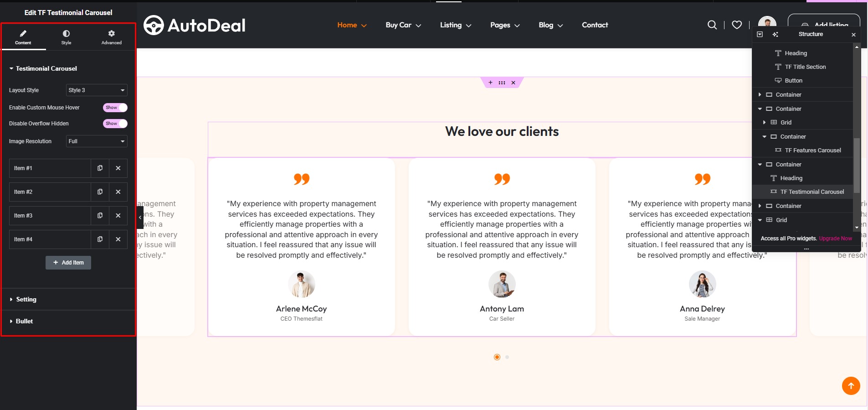Click the first carousel pagination dot
The height and width of the screenshot is (410, 868).
pos(497,357)
